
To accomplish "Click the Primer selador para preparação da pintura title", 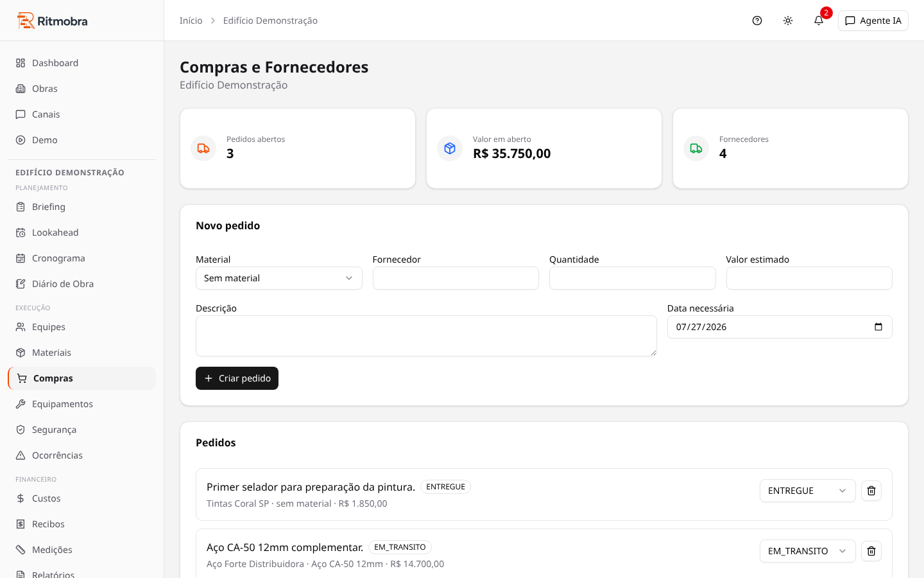I will (x=311, y=487).
